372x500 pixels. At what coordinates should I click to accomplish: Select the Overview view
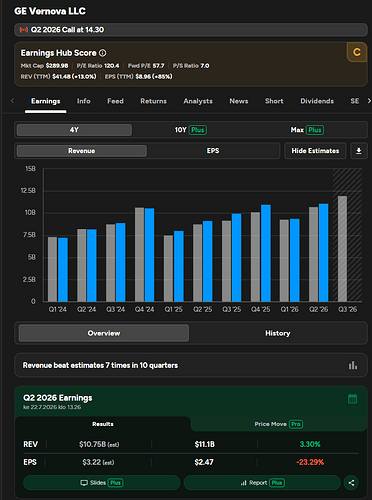click(104, 333)
